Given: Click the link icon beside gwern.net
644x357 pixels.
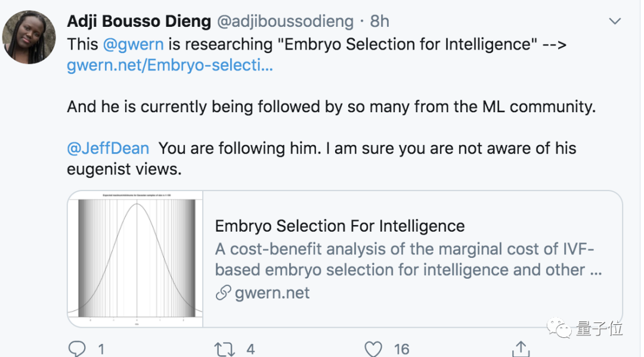Looking at the screenshot, I should click(x=223, y=293).
